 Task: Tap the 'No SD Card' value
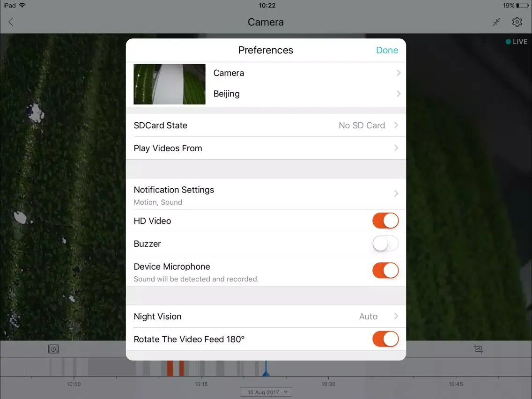pyautogui.click(x=362, y=126)
